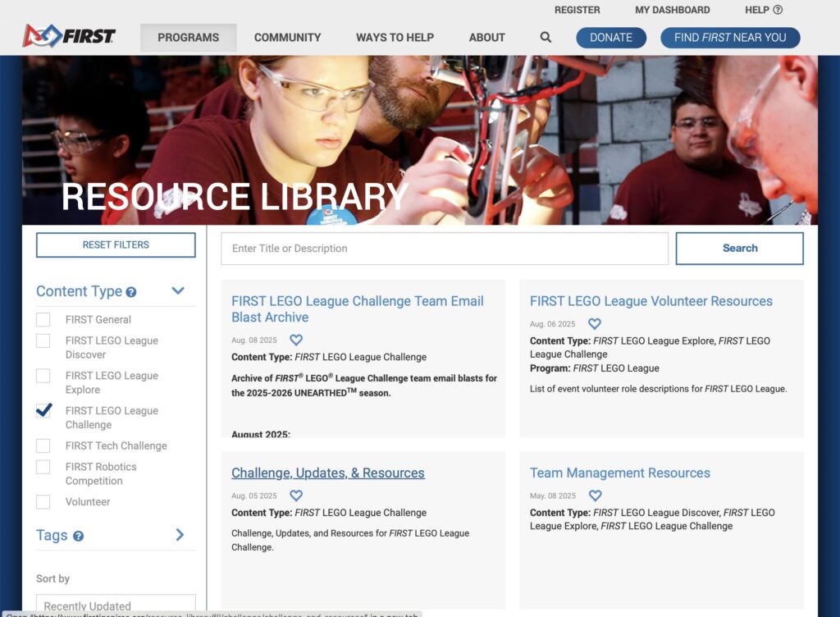Open the Ways to Help menu
The height and width of the screenshot is (617, 840).
pyautogui.click(x=395, y=38)
